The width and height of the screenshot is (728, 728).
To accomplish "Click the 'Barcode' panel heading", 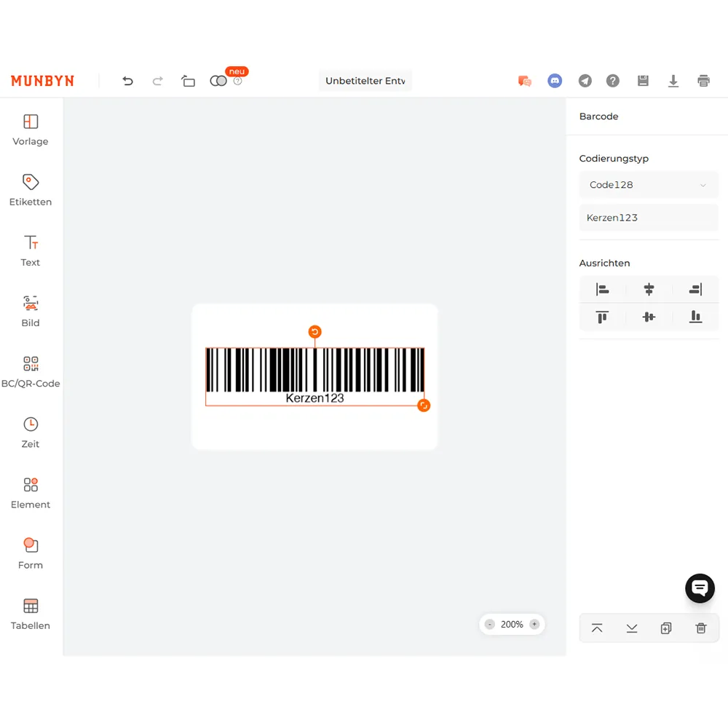I will tap(598, 116).
